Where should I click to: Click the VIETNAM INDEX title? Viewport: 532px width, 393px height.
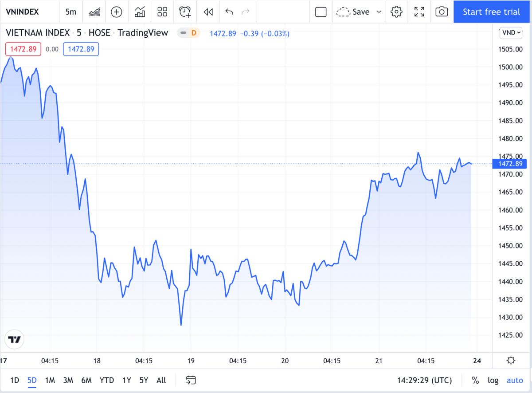[38, 33]
